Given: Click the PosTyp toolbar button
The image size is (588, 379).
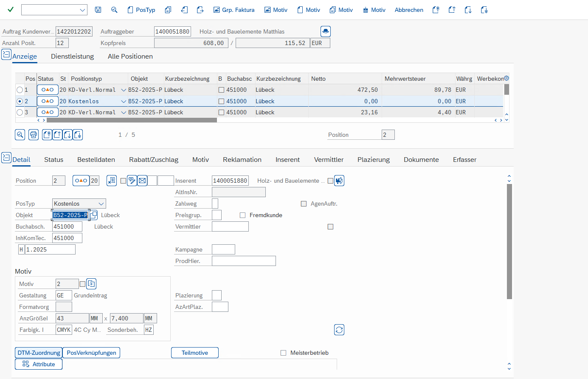Looking at the screenshot, I should coord(141,10).
